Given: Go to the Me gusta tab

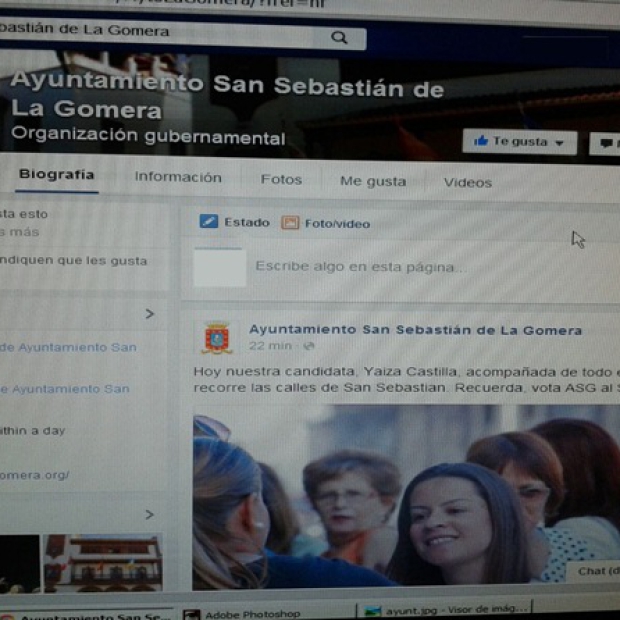Looking at the screenshot, I should click(373, 181).
